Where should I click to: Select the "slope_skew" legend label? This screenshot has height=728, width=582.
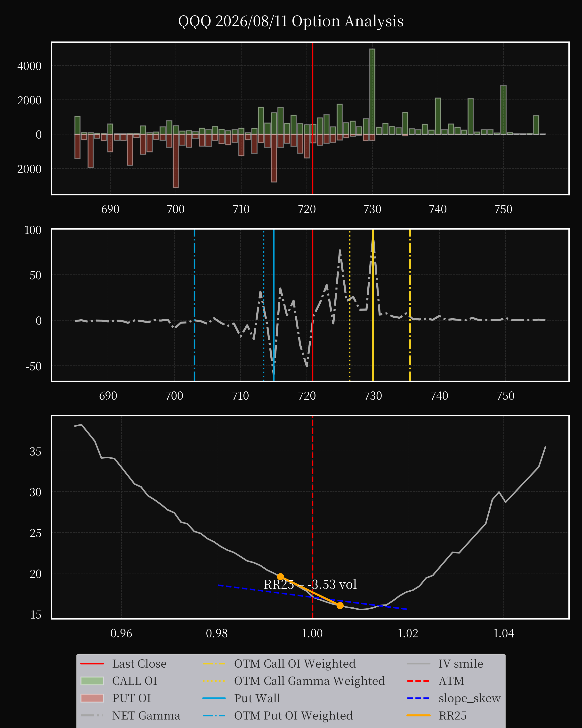click(470, 698)
